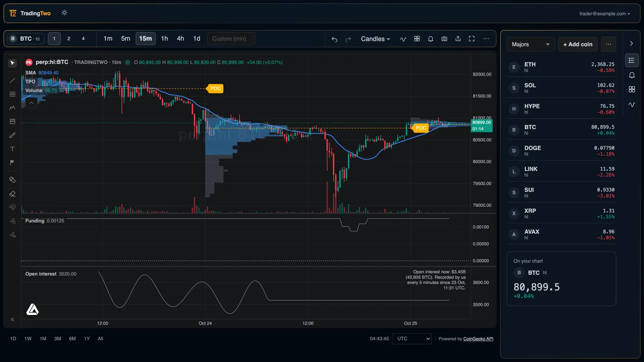644x362 pixels.
Task: Select the brush drawing tool
Action: click(12, 135)
